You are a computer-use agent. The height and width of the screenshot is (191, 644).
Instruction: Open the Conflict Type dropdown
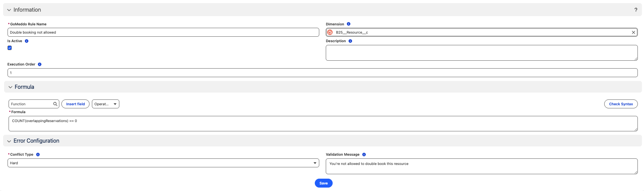163,163
